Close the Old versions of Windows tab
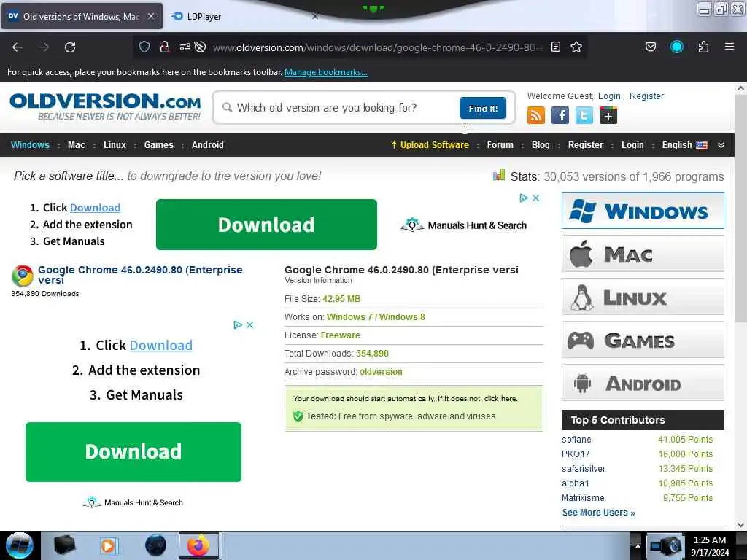 (150, 16)
